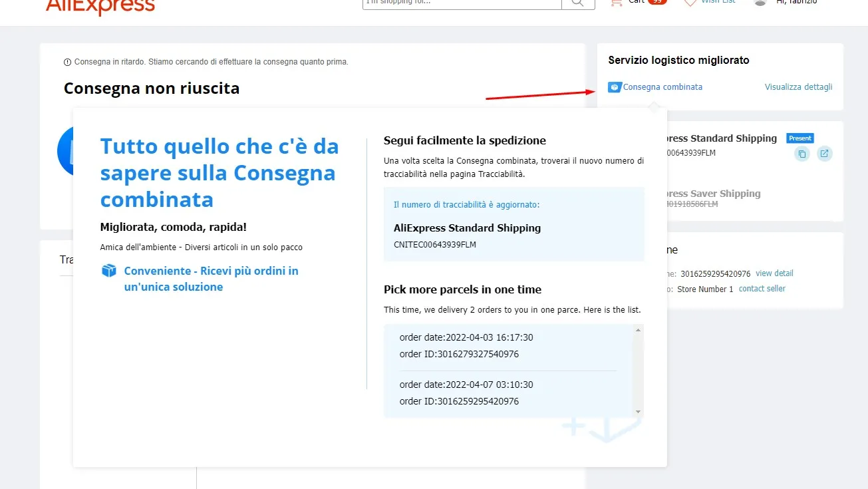Copy the Standard Shipping tracking number

coord(802,154)
